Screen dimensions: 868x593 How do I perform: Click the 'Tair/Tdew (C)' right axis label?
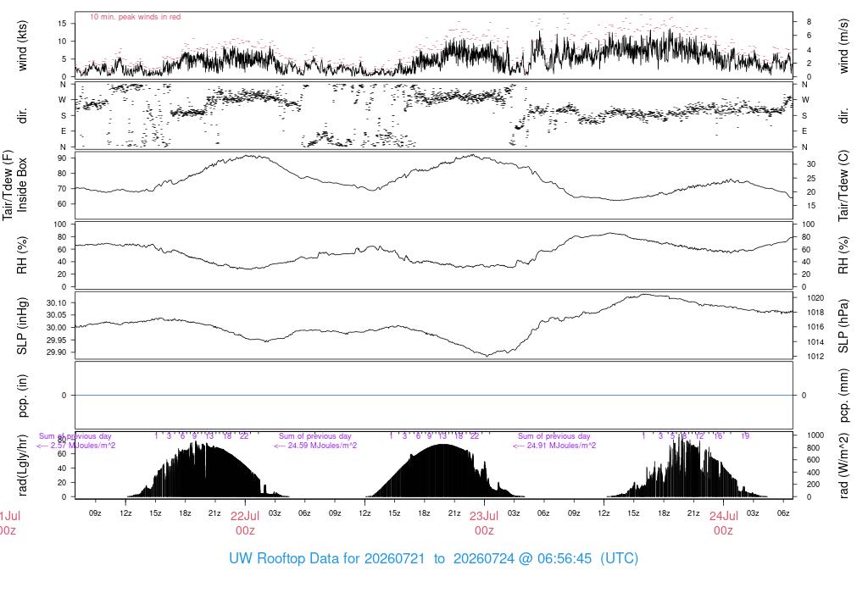coord(843,186)
